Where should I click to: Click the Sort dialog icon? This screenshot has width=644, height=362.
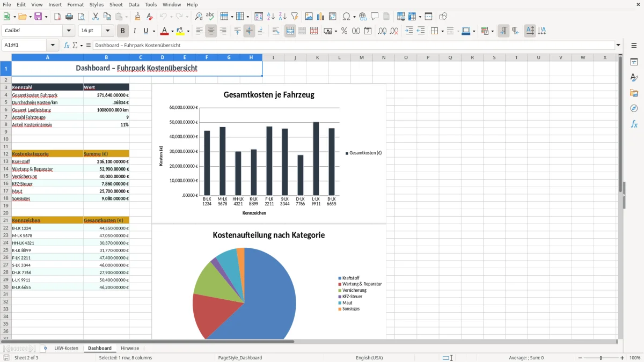pyautogui.click(x=259, y=17)
